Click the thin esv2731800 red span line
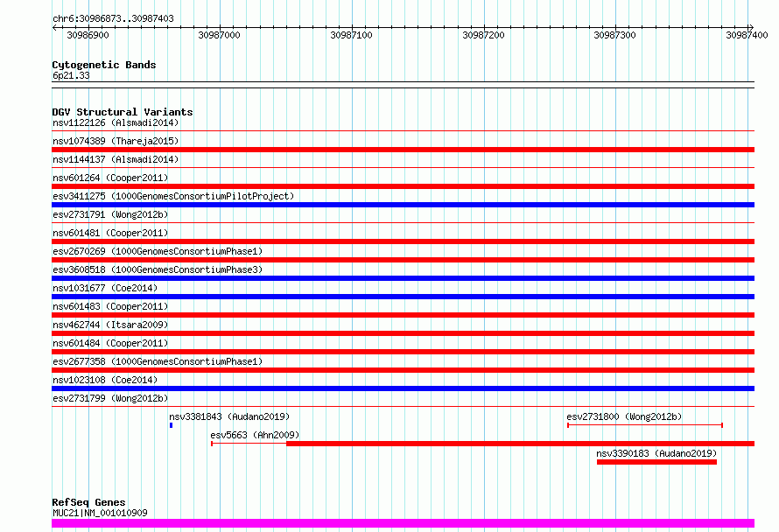This screenshot has width=779, height=532. [x=645, y=425]
